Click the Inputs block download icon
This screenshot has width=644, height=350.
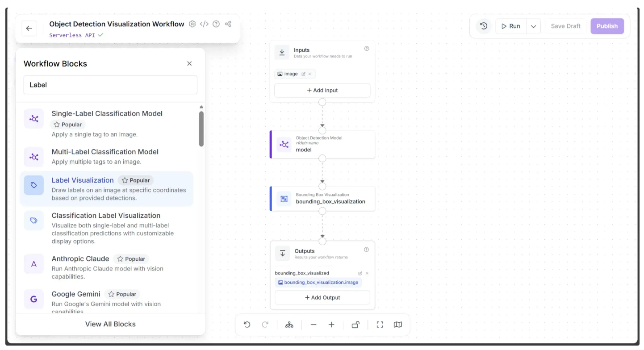282,53
